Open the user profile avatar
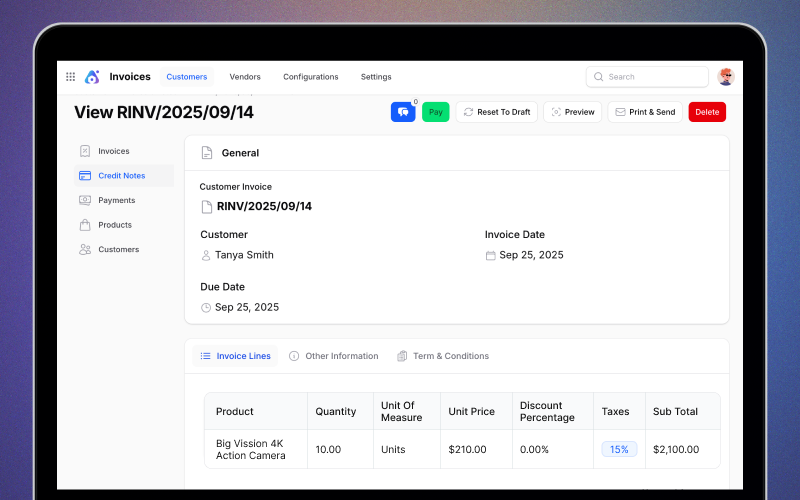Screen dimensions: 800x500 point(726,77)
